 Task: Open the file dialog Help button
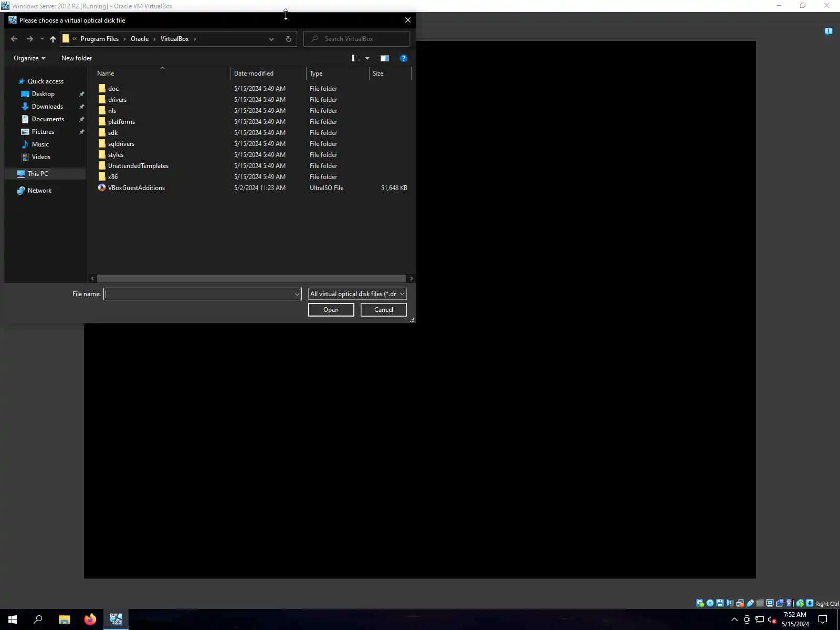(403, 58)
